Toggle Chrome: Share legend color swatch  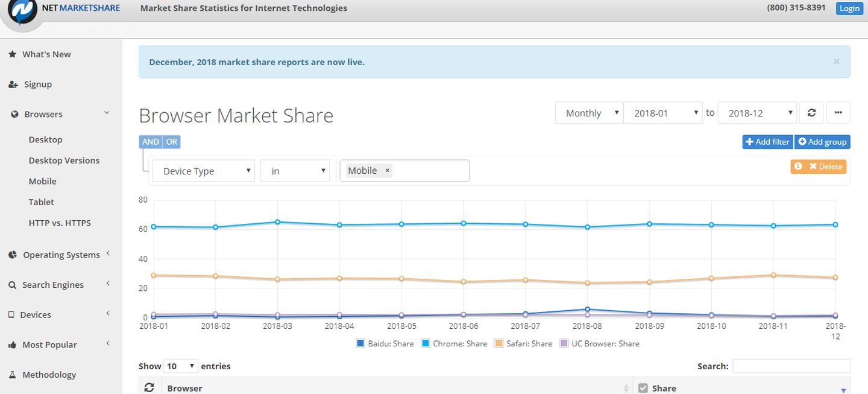click(426, 343)
